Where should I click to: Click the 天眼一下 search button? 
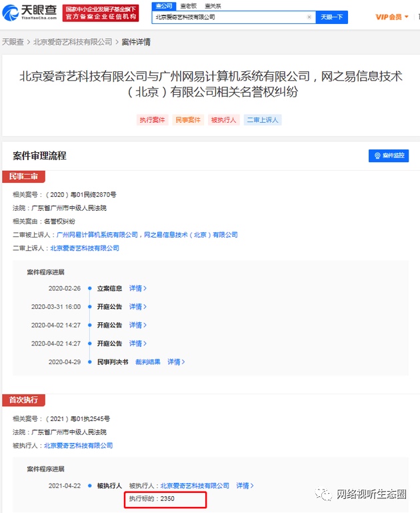(x=332, y=17)
